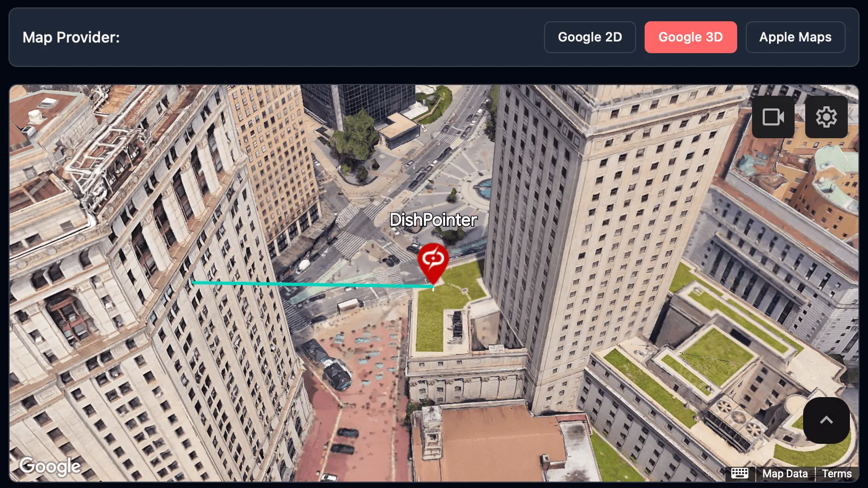Click the teal satellite direction line
The width and height of the screenshot is (868, 488).
coord(312,284)
